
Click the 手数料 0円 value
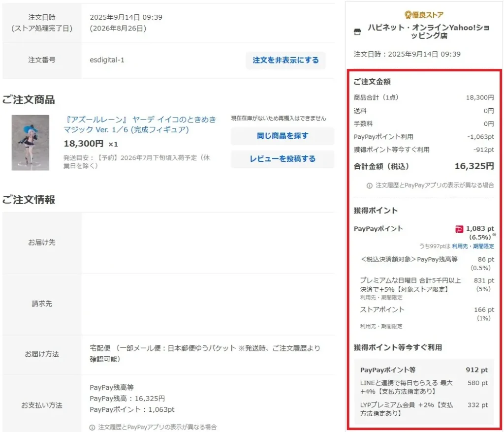click(x=489, y=124)
